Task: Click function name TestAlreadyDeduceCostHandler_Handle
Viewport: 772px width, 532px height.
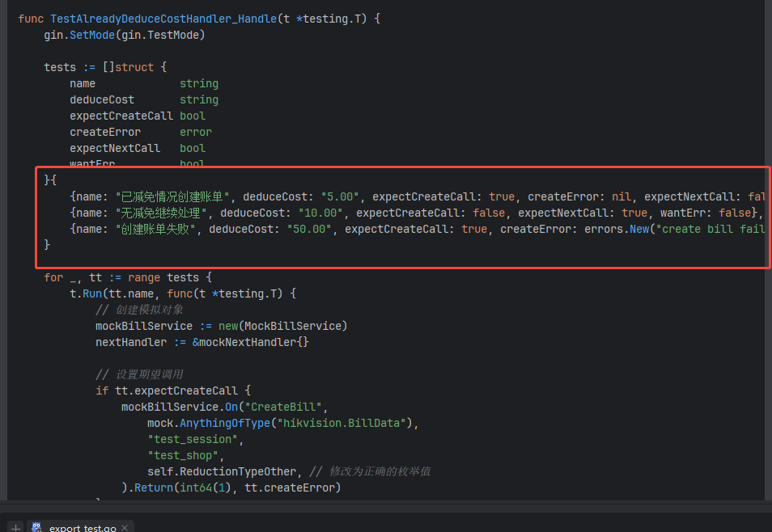Action: (x=163, y=19)
